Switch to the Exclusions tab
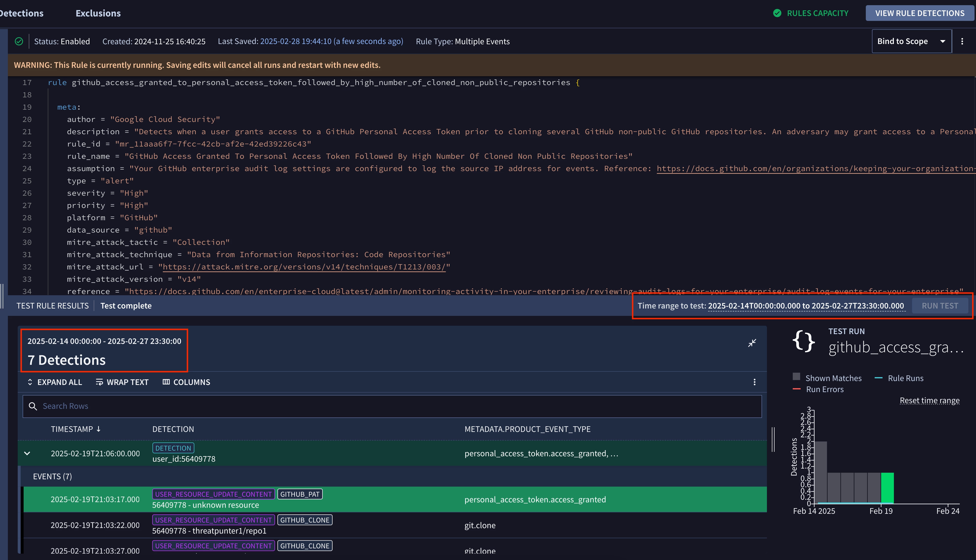This screenshot has height=560, width=976. pyautogui.click(x=98, y=14)
